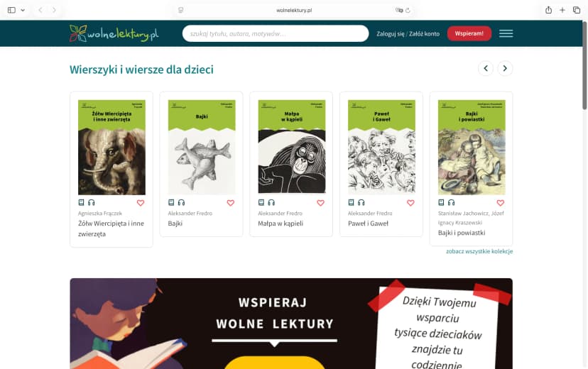The width and height of the screenshot is (588, 369).
Task: Click the search field szukaj tytułu, autora
Action: 276,33
